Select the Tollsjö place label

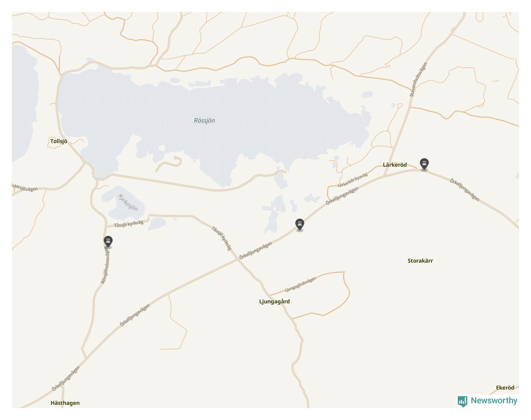(x=59, y=141)
